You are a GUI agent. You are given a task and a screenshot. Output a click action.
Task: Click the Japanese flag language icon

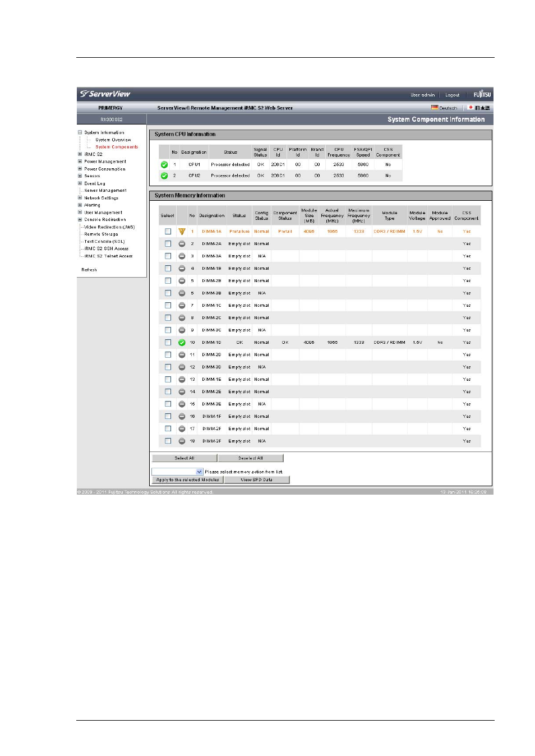click(x=471, y=108)
